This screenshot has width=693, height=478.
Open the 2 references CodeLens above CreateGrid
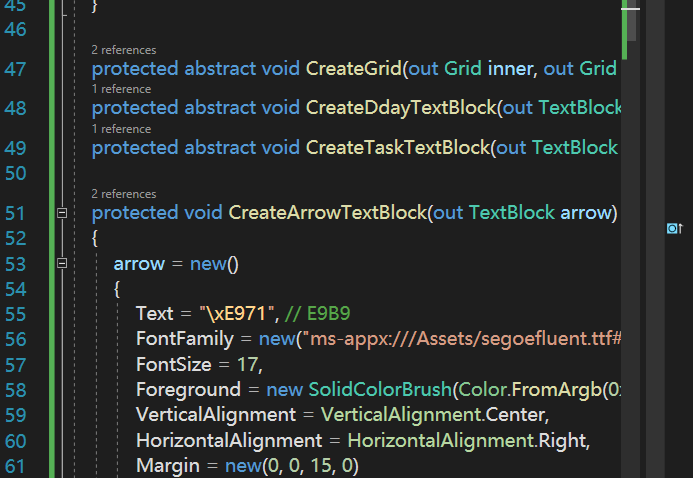(124, 50)
